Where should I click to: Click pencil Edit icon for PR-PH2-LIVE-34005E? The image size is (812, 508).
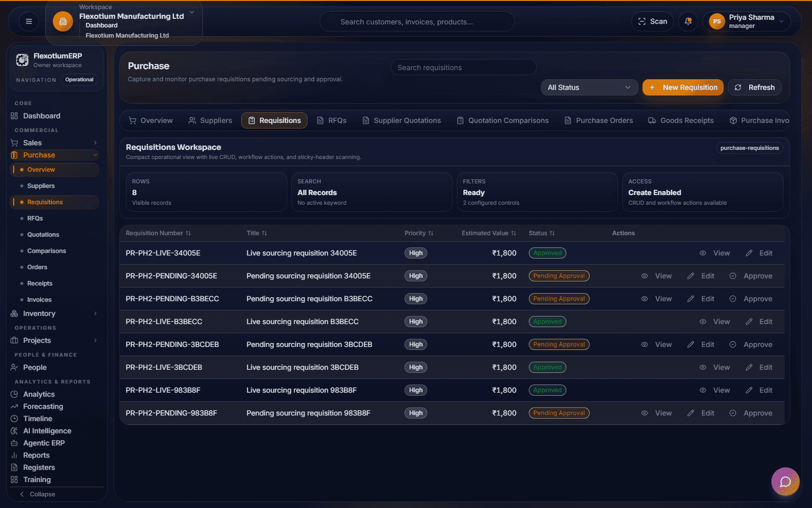[x=749, y=253]
